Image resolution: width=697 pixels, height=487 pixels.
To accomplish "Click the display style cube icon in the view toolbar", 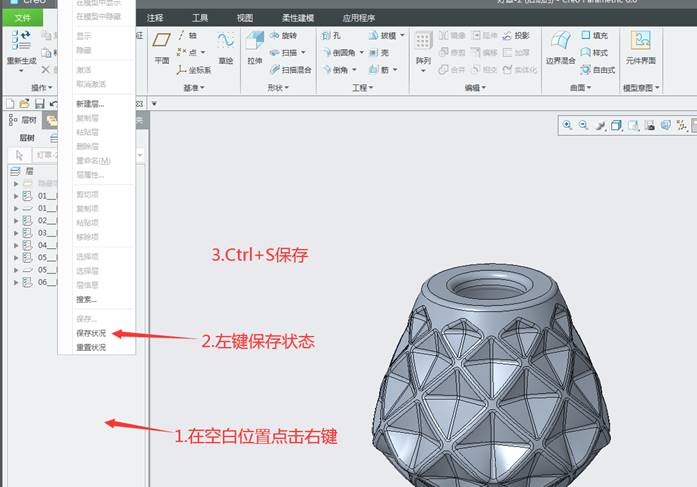I will coord(617,125).
